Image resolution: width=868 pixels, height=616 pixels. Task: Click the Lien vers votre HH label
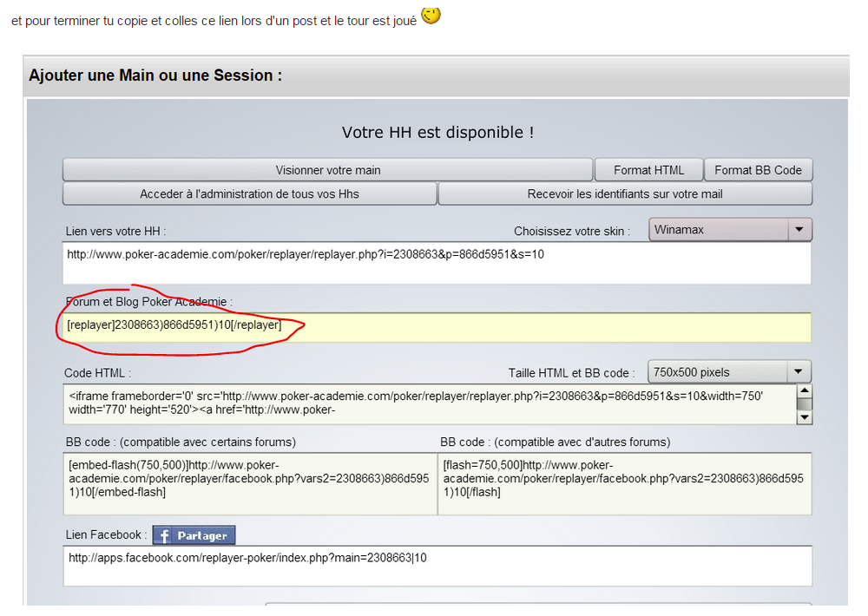point(115,232)
